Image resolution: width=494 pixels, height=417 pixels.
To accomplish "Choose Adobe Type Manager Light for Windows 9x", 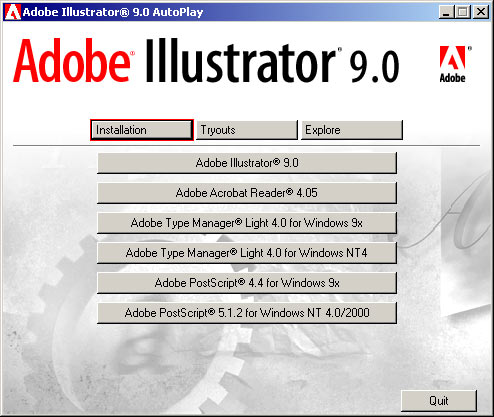I will coord(247,223).
